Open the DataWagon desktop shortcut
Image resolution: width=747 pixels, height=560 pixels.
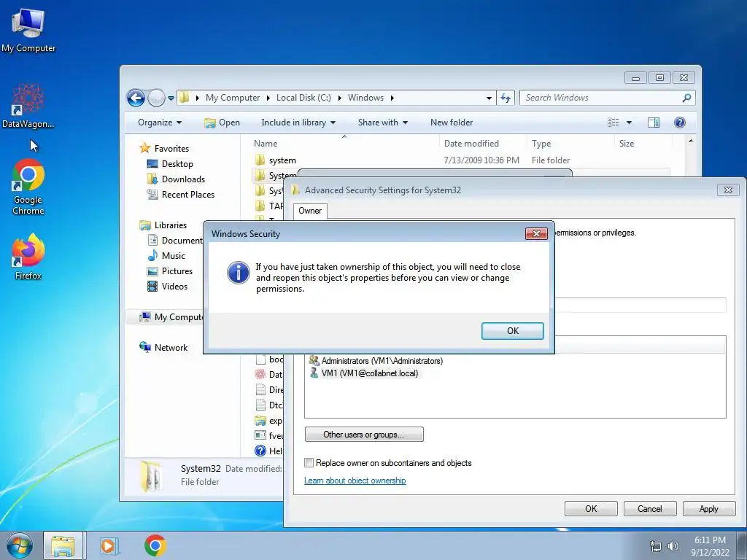(x=28, y=106)
